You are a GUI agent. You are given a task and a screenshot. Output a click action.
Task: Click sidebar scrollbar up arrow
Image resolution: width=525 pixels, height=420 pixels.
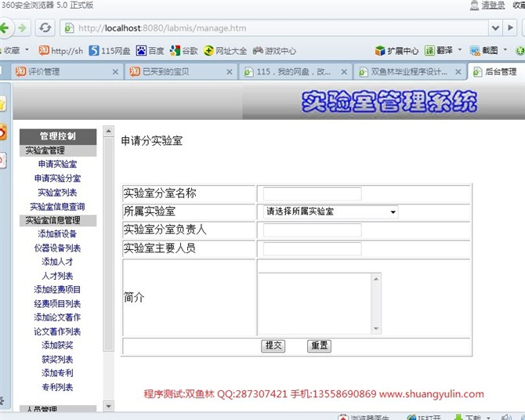[108, 131]
